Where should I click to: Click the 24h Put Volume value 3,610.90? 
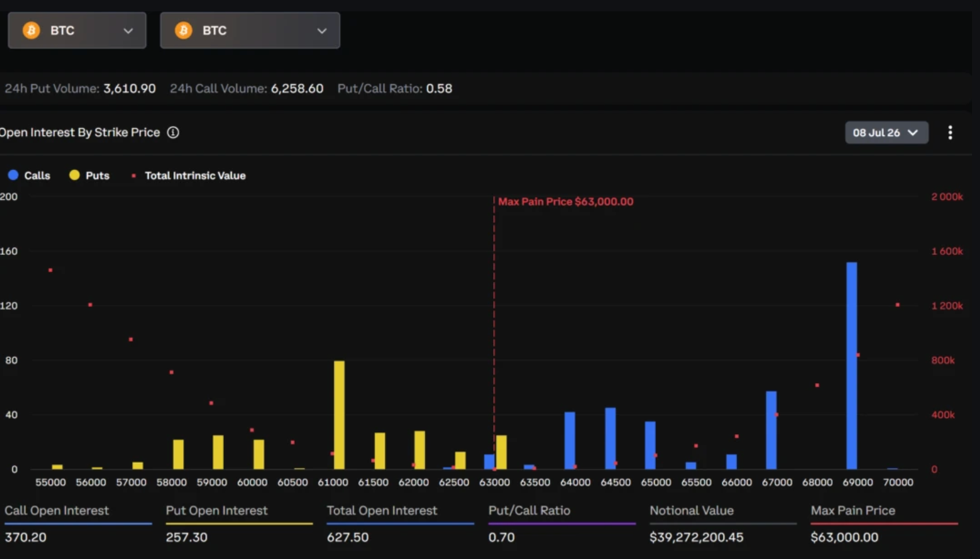(129, 88)
